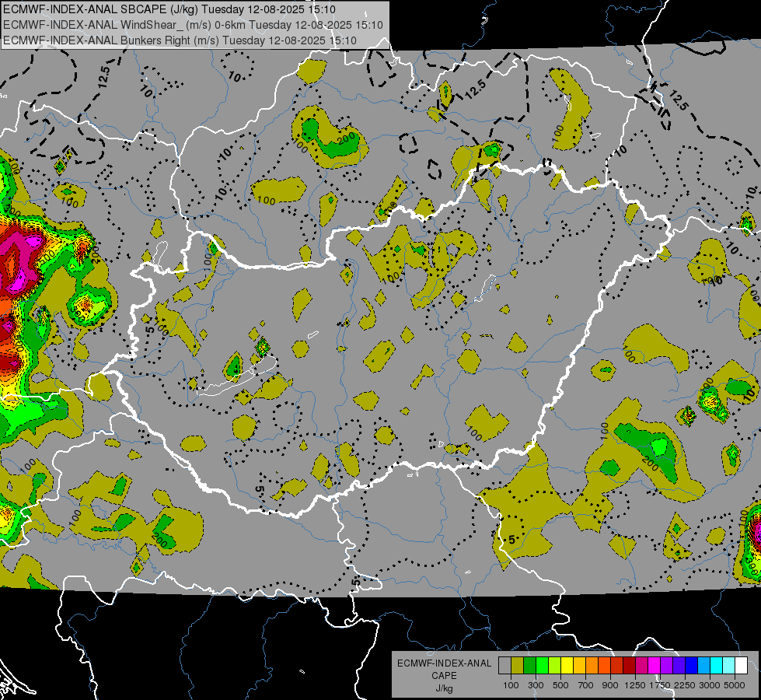This screenshot has height=700, width=761.
Task: Click the 1250 tick label under legend bar
Action: pyautogui.click(x=635, y=685)
